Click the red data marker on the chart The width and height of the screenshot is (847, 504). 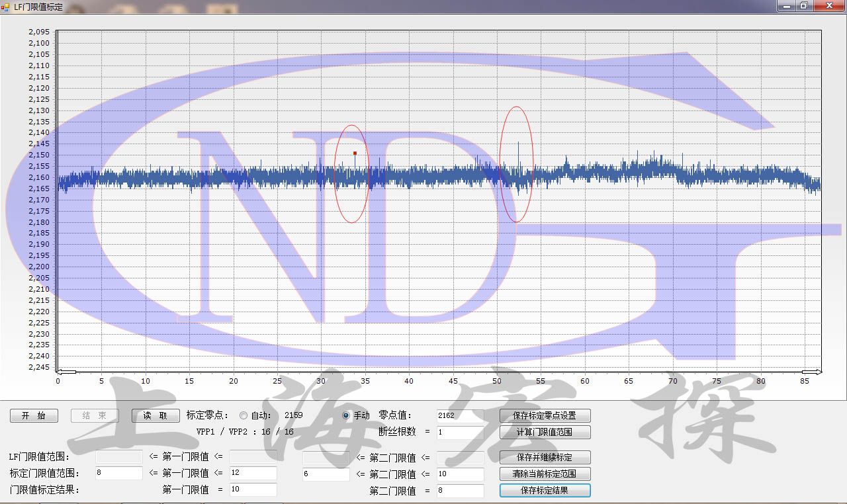(355, 153)
